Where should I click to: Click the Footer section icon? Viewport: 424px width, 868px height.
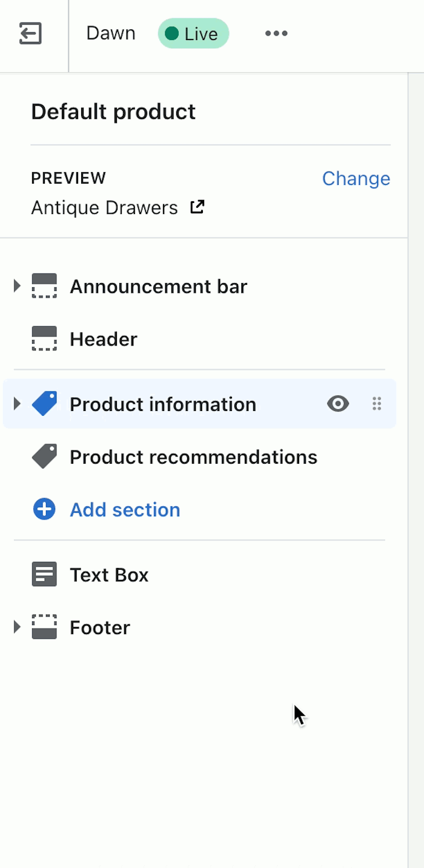[x=44, y=627]
